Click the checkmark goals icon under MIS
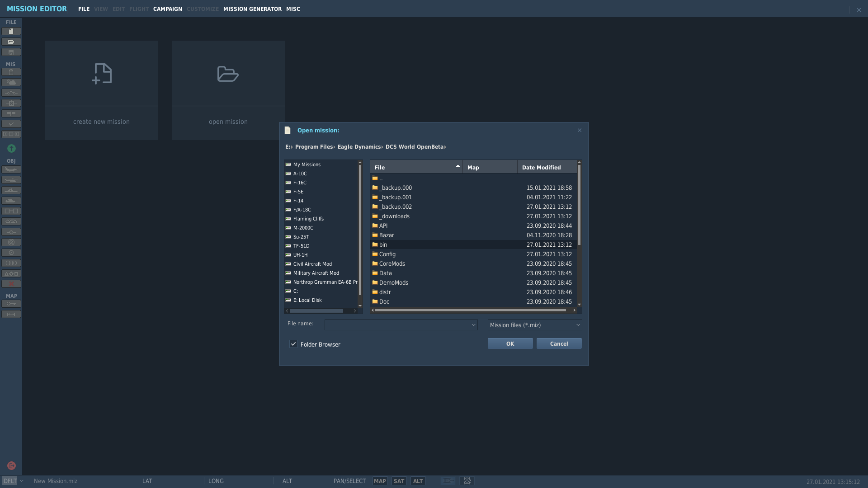 pyautogui.click(x=11, y=124)
